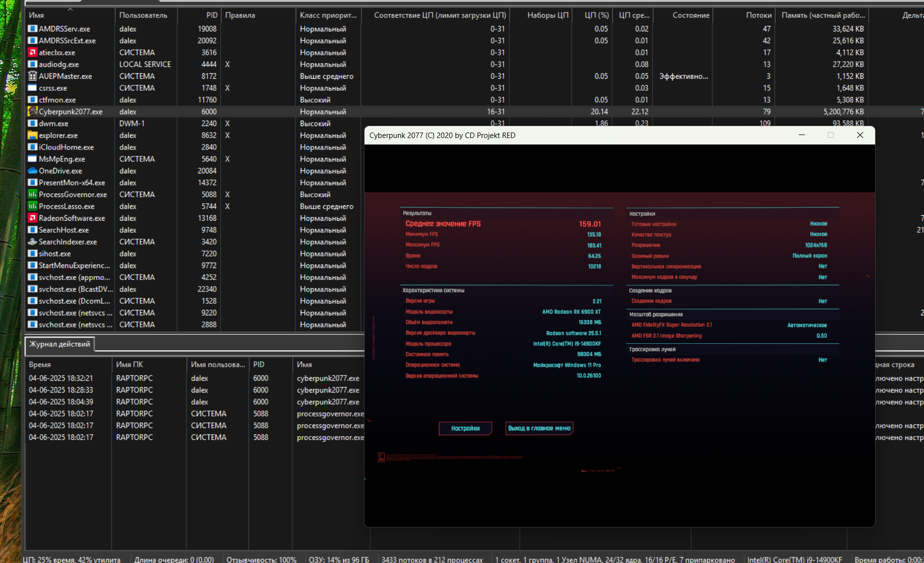Click the LOCAL SERVICE user cell

pos(145,64)
